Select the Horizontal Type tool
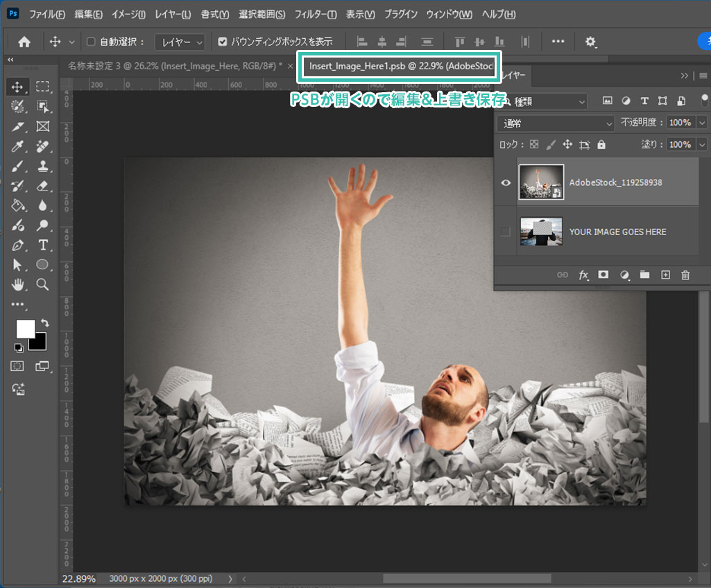711x588 pixels. [42, 245]
